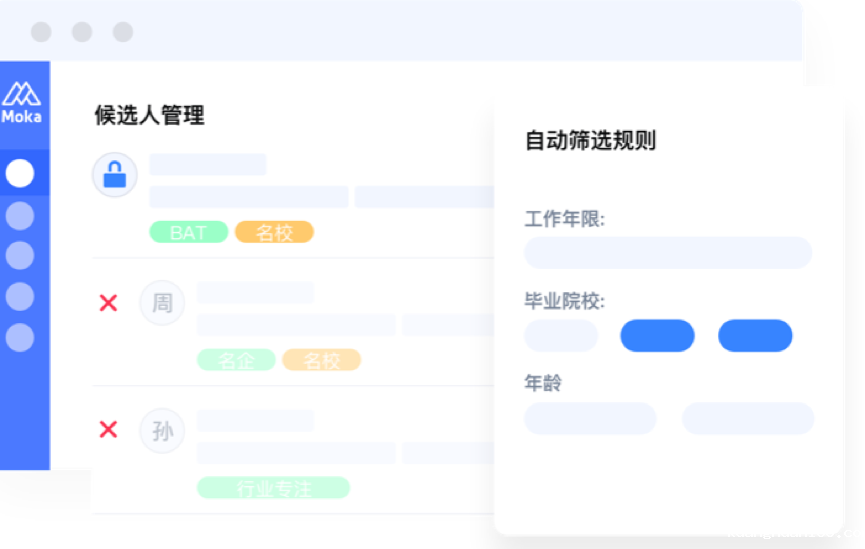Open the 工作年限 selection field
The image size is (865, 549).
[668, 253]
